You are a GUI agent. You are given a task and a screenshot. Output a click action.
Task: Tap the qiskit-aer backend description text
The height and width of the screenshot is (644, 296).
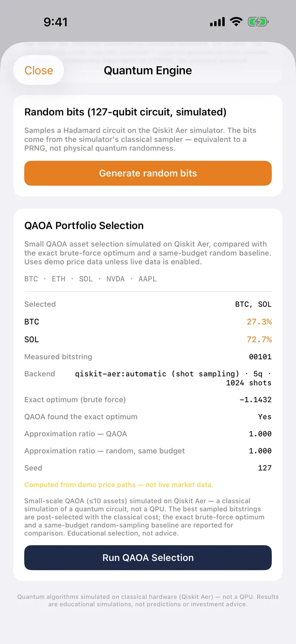coord(173,378)
